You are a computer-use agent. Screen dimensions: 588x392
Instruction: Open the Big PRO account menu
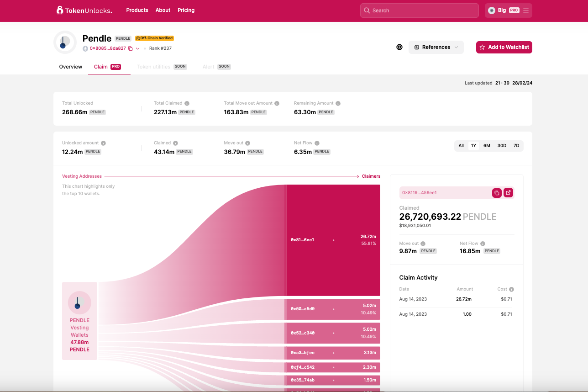(509, 11)
